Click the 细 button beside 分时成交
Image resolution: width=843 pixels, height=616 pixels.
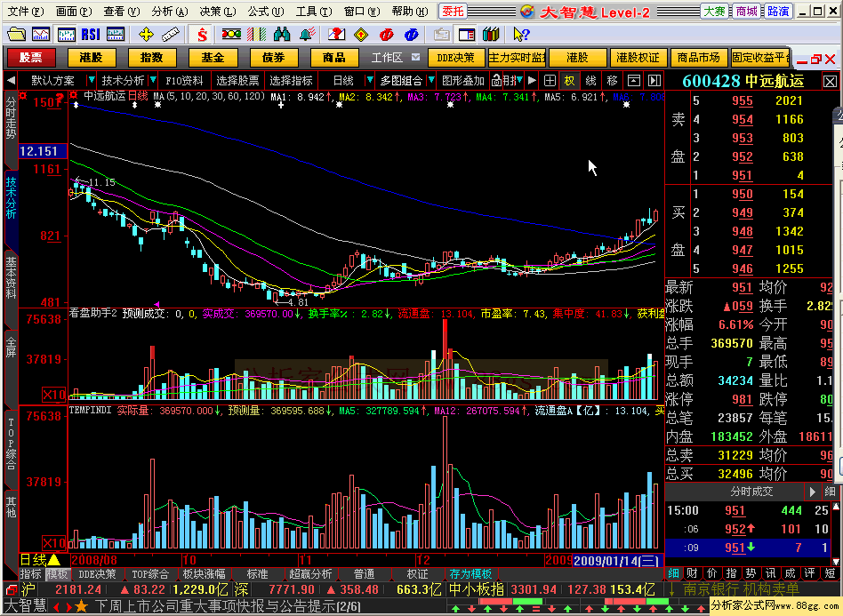pos(830,492)
